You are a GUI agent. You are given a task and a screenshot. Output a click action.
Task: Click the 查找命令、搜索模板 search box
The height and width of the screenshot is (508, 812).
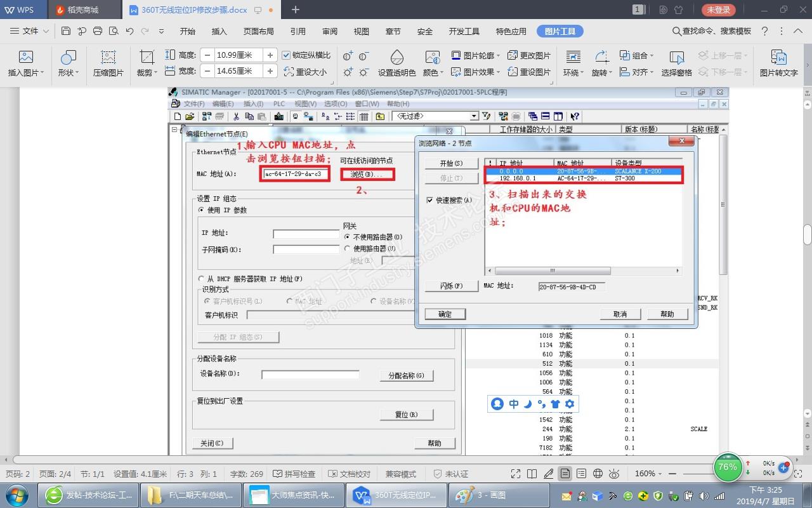coord(711,31)
